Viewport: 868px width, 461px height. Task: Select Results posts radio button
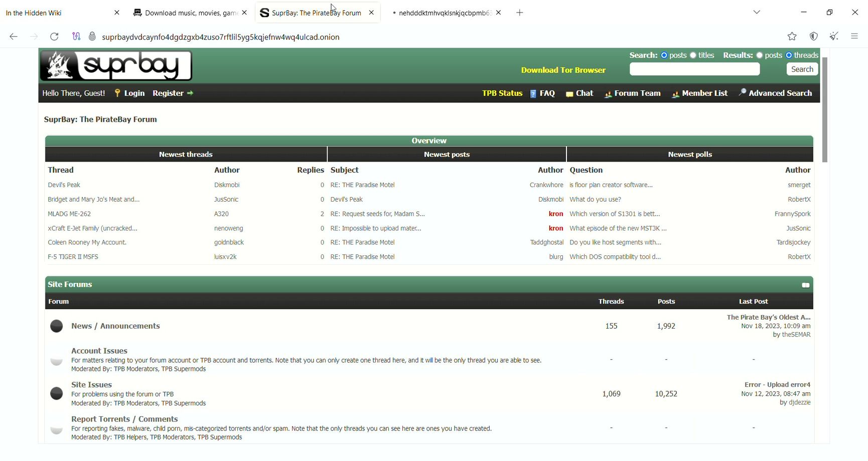click(760, 55)
